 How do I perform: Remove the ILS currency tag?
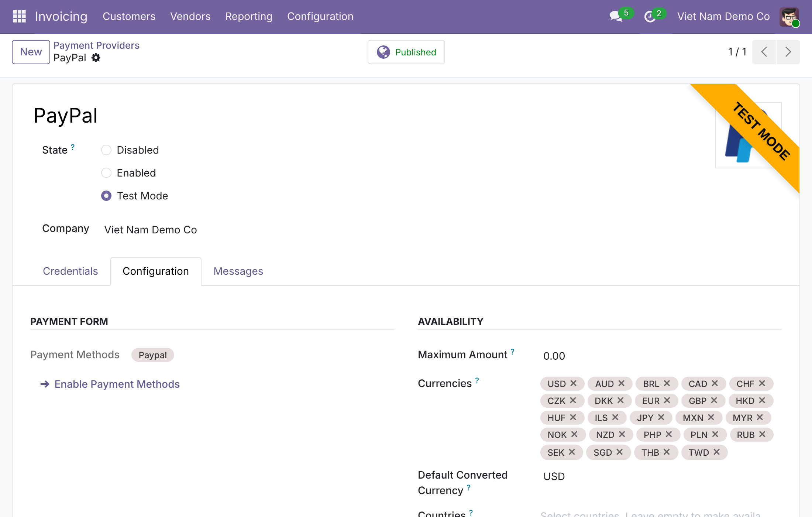[x=615, y=417]
